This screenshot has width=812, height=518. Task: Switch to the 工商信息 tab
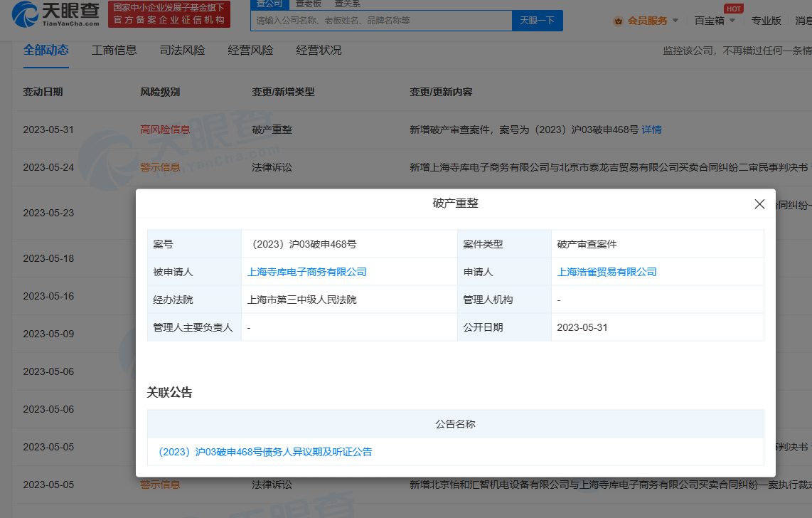(x=114, y=50)
